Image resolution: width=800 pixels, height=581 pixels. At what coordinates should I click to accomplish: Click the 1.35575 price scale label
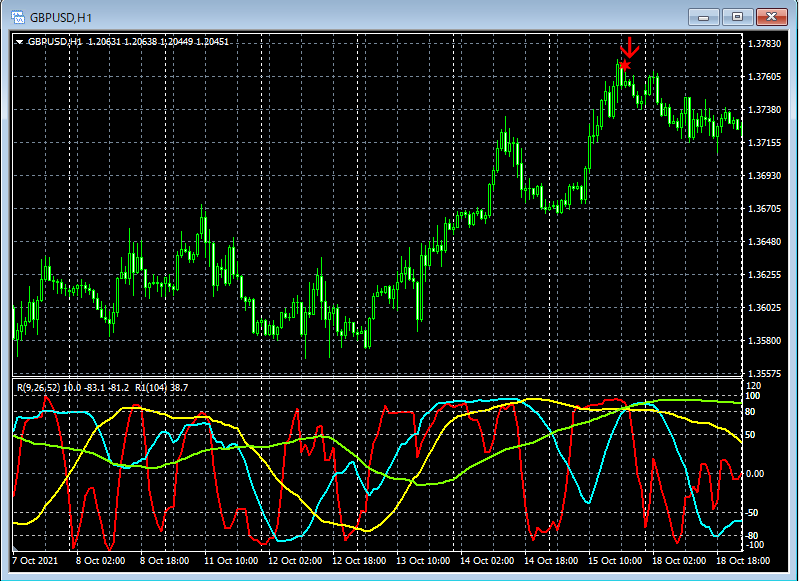click(764, 373)
